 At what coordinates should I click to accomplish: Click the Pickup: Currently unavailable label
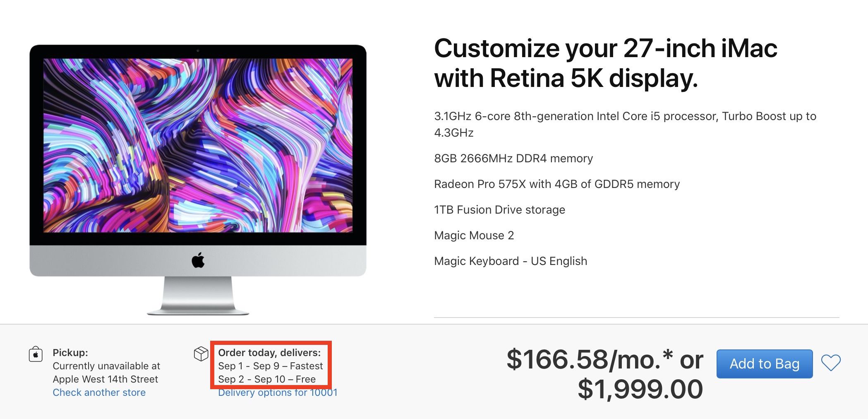point(70,353)
